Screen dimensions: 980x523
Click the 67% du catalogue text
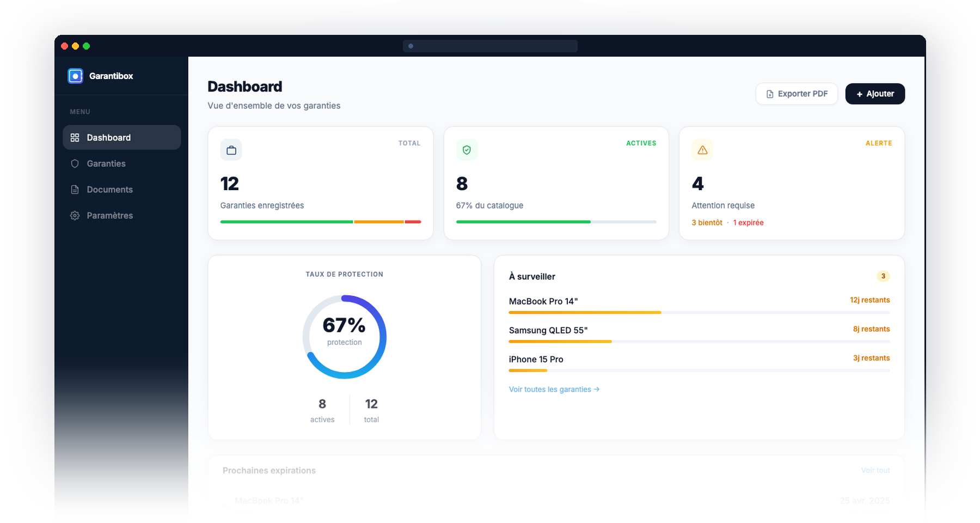point(489,205)
